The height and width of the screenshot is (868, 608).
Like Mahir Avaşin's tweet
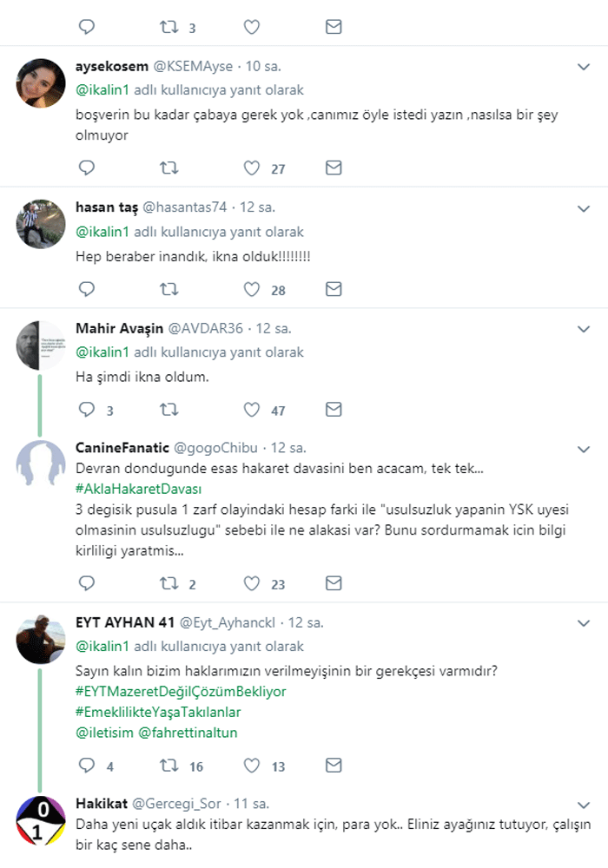[x=252, y=409]
